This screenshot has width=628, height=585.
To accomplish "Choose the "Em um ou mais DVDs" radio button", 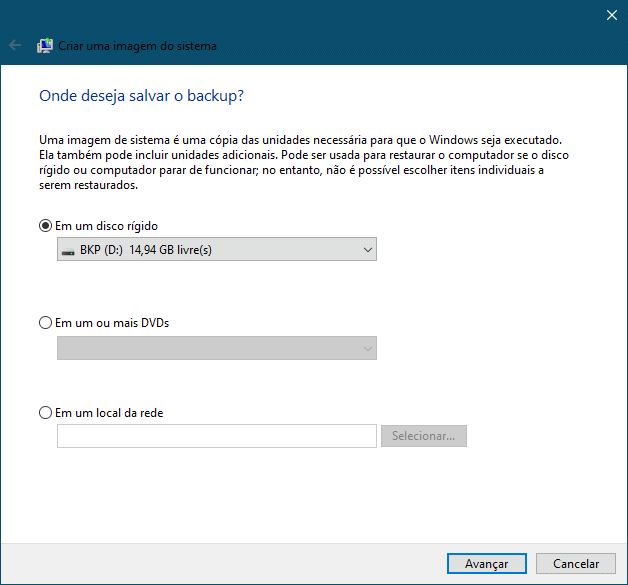I will [45, 323].
